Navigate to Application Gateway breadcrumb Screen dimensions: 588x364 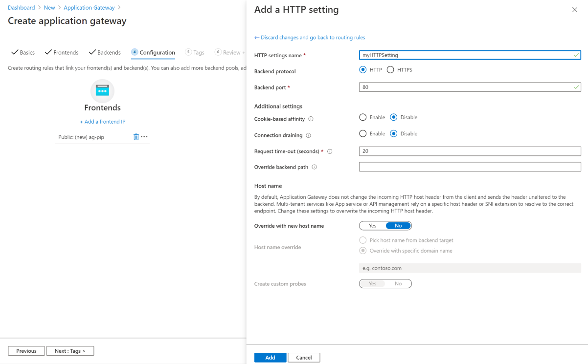tap(89, 7)
